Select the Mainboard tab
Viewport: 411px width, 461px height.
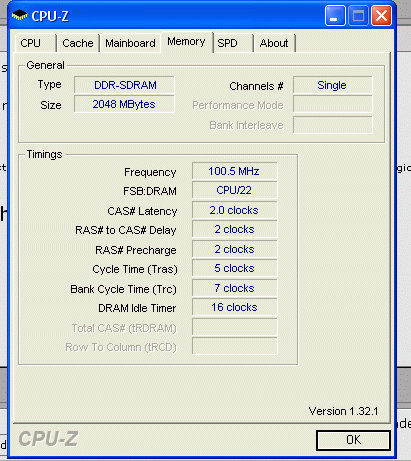130,43
